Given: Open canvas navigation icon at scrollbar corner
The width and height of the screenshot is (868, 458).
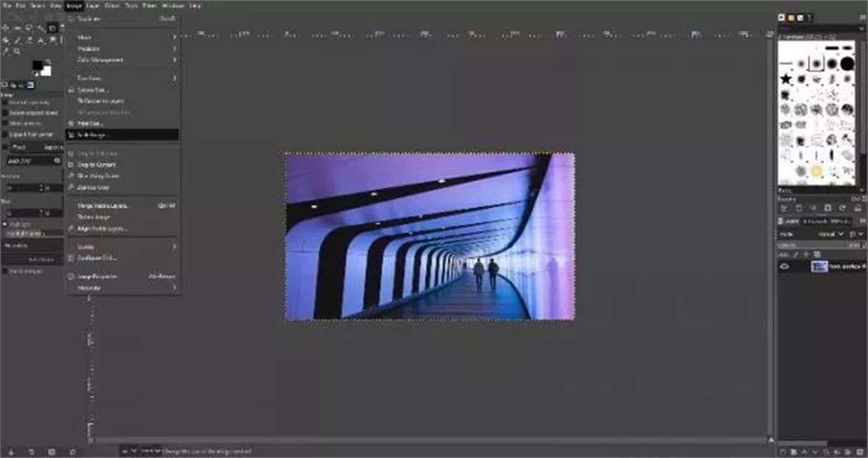Looking at the screenshot, I should (x=771, y=440).
